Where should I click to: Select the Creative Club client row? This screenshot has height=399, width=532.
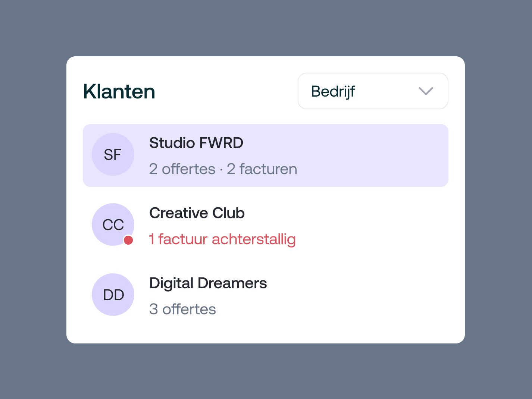[x=266, y=226]
